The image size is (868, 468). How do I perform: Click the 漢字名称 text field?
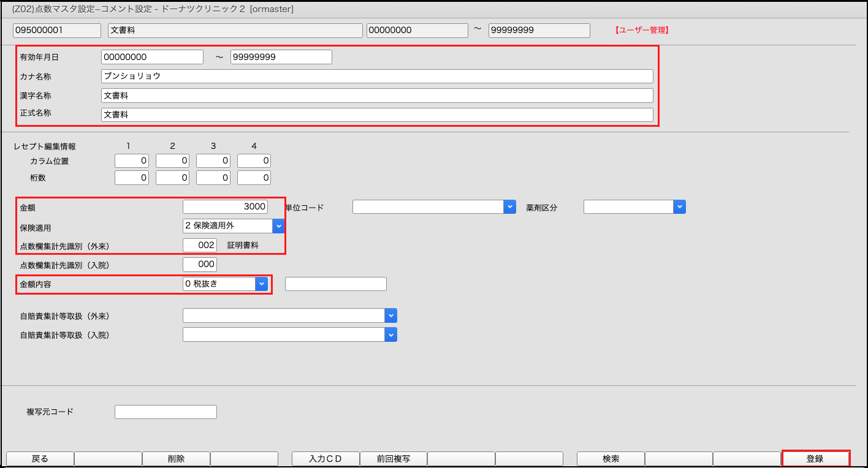(376, 96)
